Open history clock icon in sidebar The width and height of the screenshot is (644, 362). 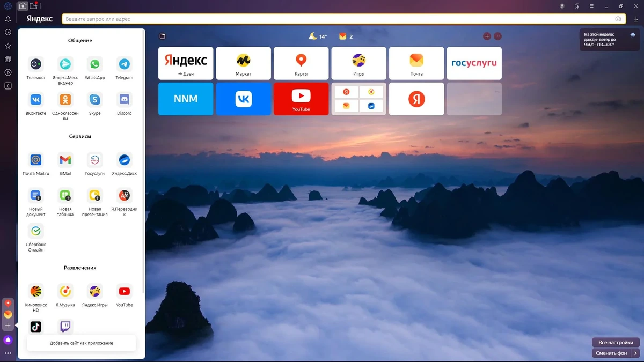tap(8, 33)
